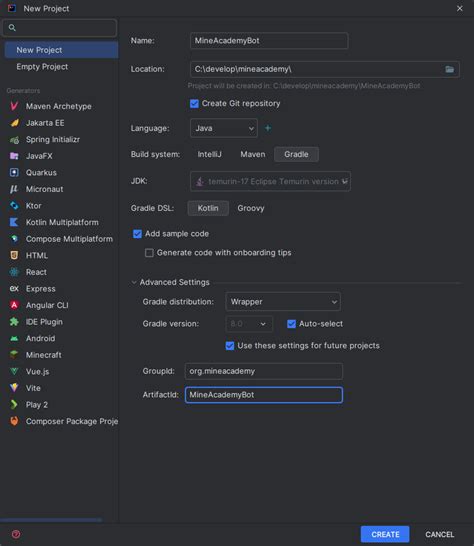Choose Kotlin as Gradle DSL

[208, 208]
